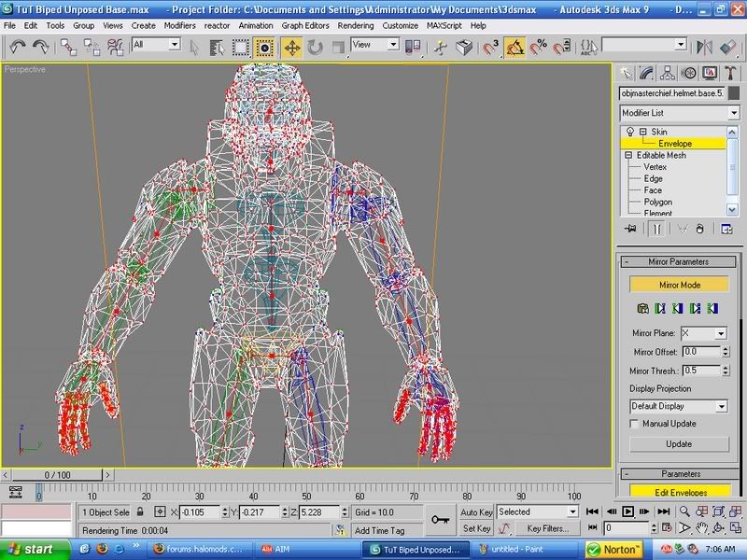Click the Pin Stack icon
The height and width of the screenshot is (560, 747).
click(x=630, y=229)
